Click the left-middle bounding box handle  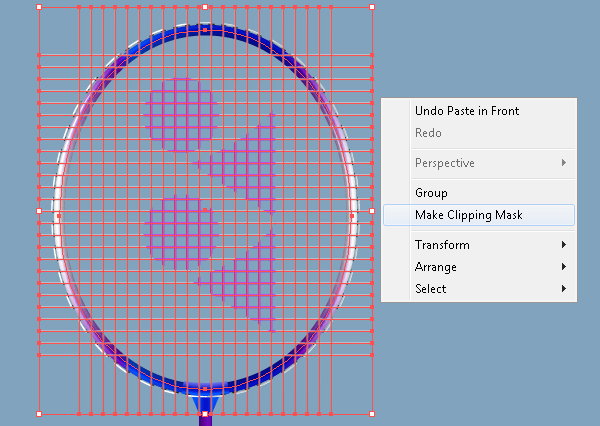coord(39,211)
